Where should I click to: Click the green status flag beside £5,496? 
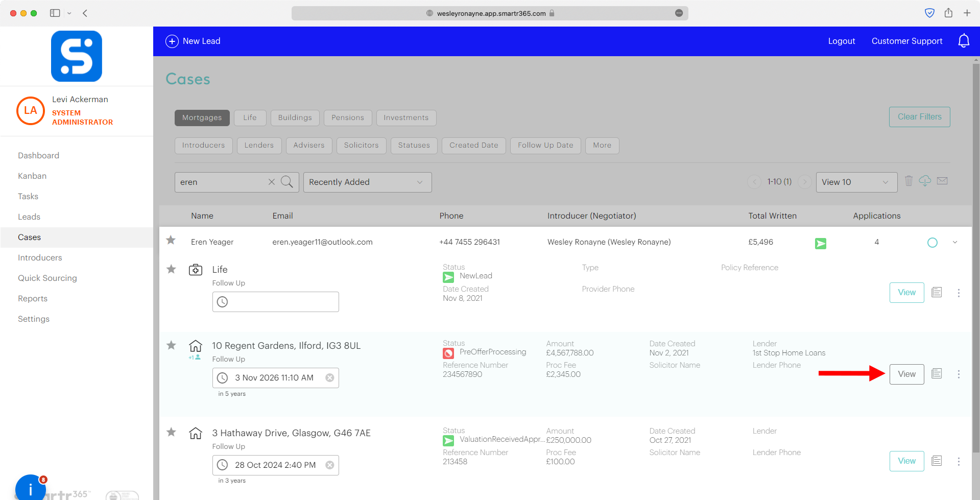coord(821,244)
